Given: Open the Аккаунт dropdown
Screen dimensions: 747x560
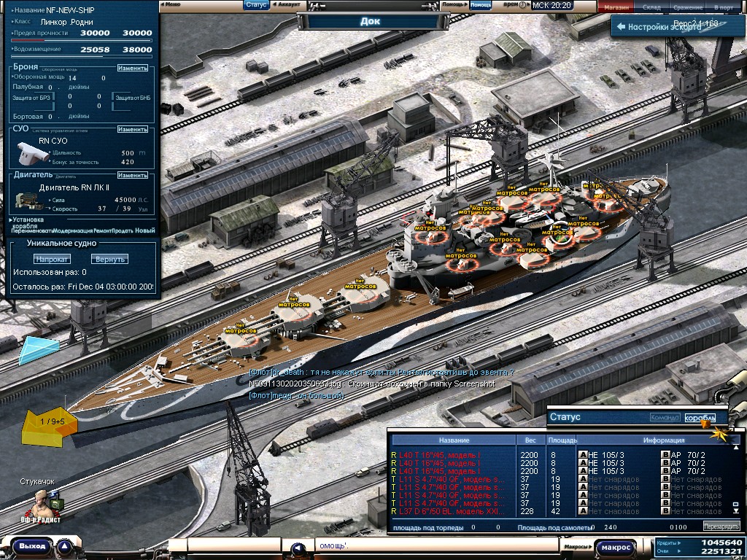Looking at the screenshot, I should (287, 4).
